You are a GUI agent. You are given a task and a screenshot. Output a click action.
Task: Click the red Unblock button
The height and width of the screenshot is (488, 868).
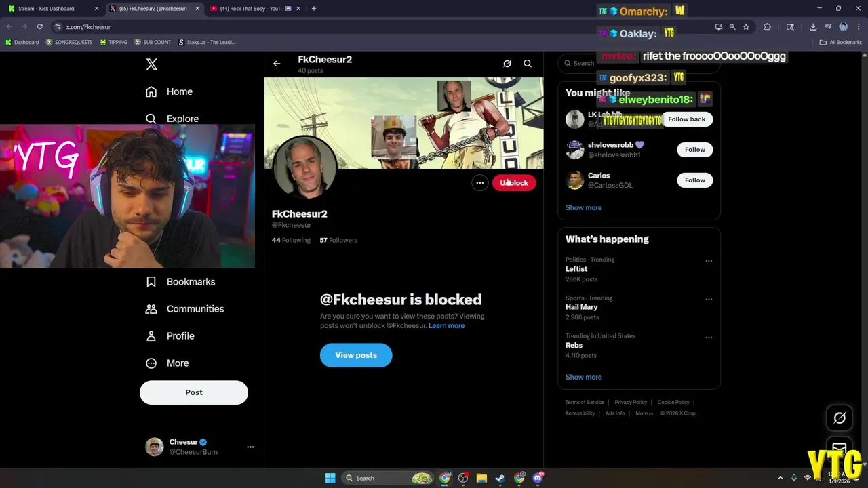(x=514, y=183)
